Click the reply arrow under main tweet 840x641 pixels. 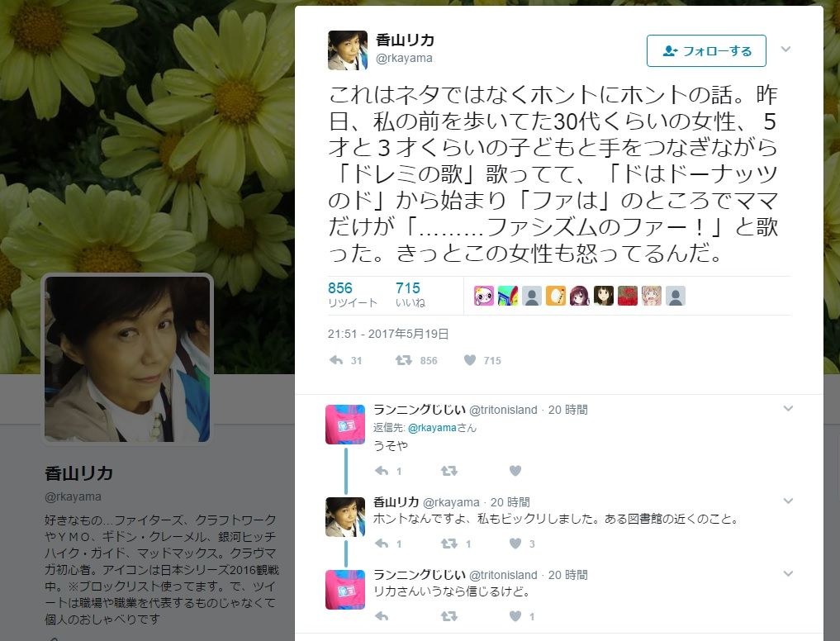coord(336,360)
